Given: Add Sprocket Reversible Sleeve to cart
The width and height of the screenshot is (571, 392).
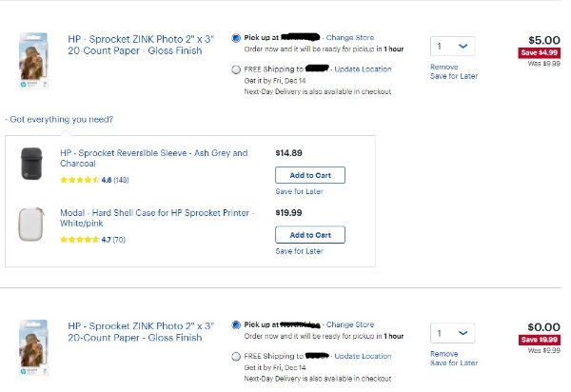Looking at the screenshot, I should click(310, 175).
